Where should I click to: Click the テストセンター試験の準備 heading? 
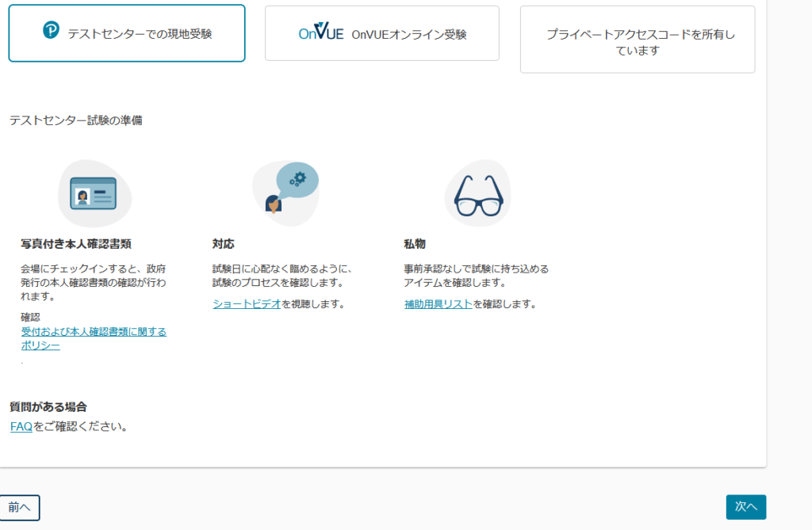pyautogui.click(x=76, y=120)
